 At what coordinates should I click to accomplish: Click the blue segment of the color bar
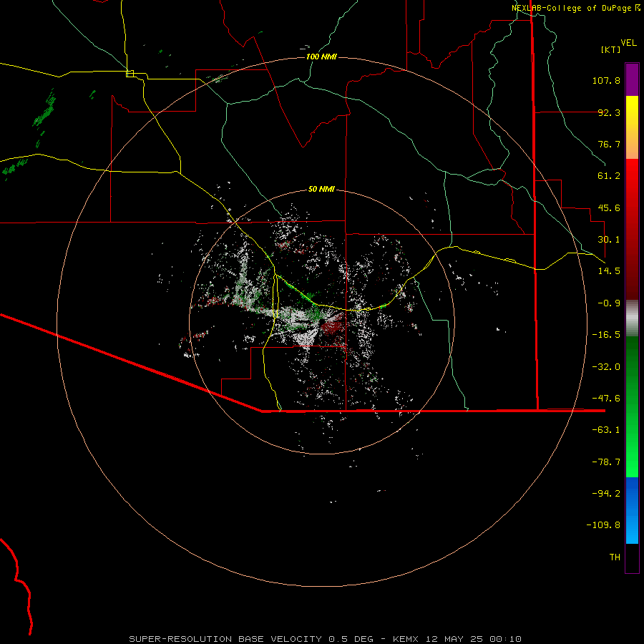pos(632,510)
